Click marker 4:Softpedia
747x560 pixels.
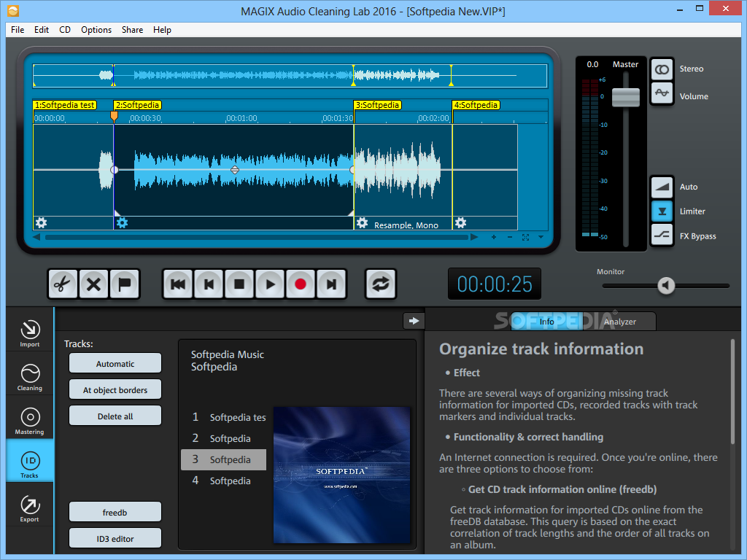coord(476,105)
